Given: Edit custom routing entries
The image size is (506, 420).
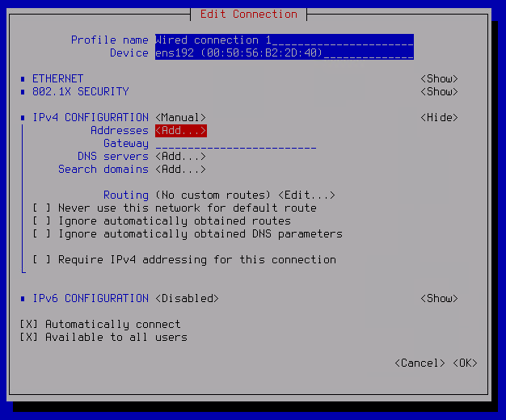Looking at the screenshot, I should point(306,195).
